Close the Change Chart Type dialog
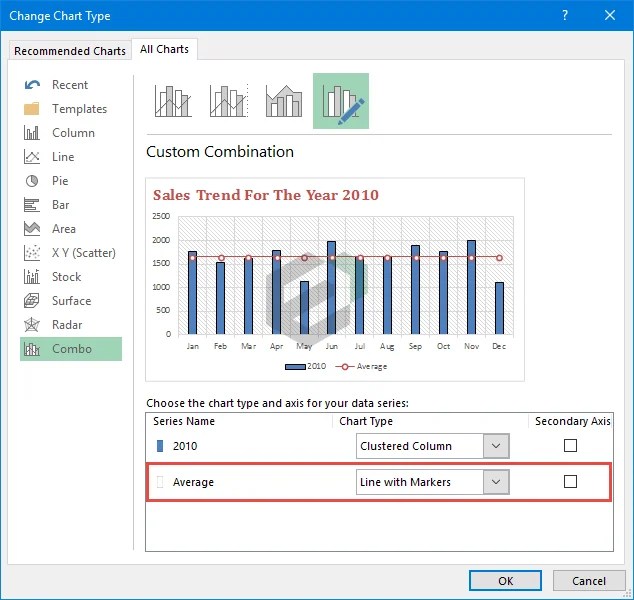This screenshot has height=600, width=634. (x=610, y=15)
